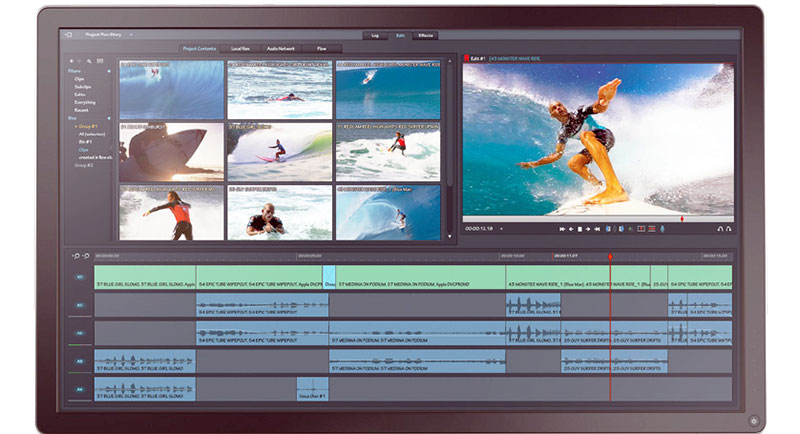Image resolution: width=800 pixels, height=434 pixels.
Task: Click the left headphones icon in the viewer
Action: tap(720, 229)
